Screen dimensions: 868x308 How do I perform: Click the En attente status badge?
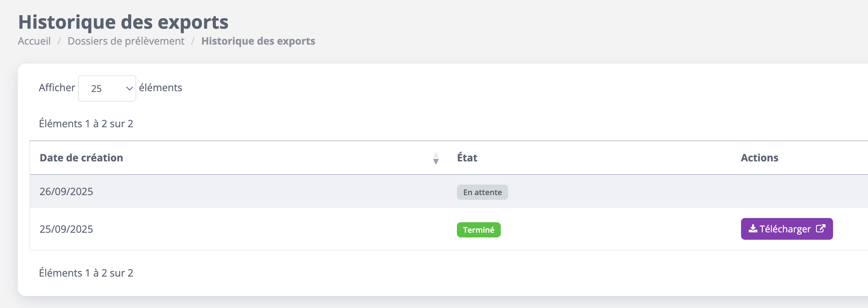coord(482,192)
